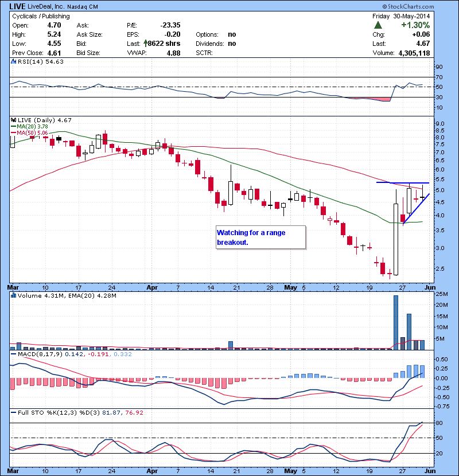Click the tallest blue volume bar
The width and height of the screenshot is (459, 476).
point(396,322)
